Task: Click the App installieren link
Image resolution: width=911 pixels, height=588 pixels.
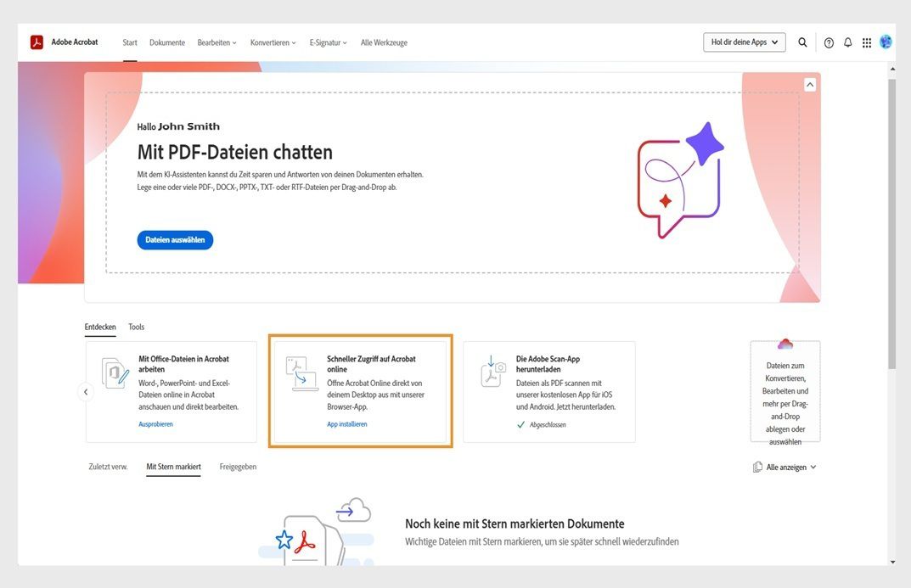Action: pos(346,423)
